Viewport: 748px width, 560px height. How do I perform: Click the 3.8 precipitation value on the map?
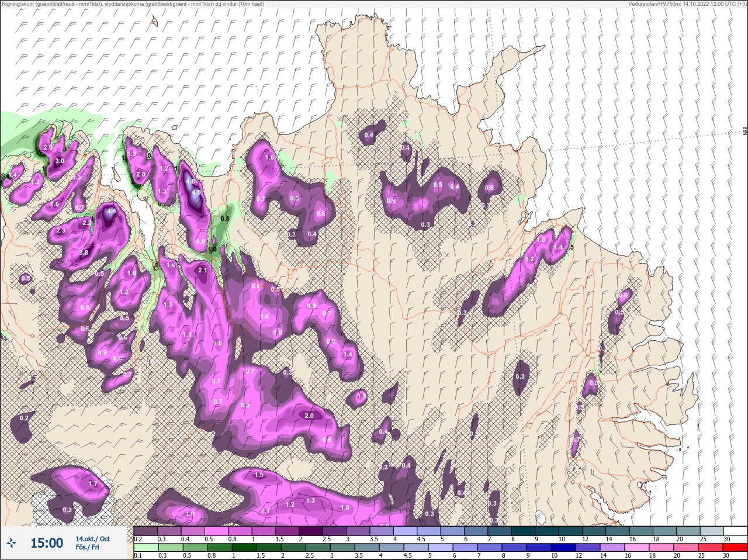(84, 253)
